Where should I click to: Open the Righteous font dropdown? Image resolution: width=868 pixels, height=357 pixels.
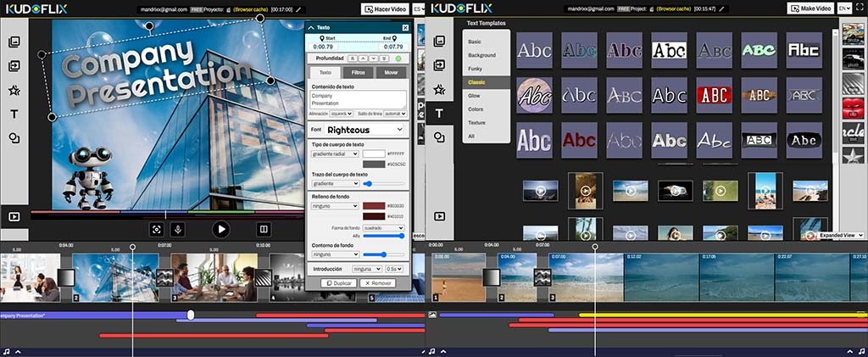pos(364,130)
